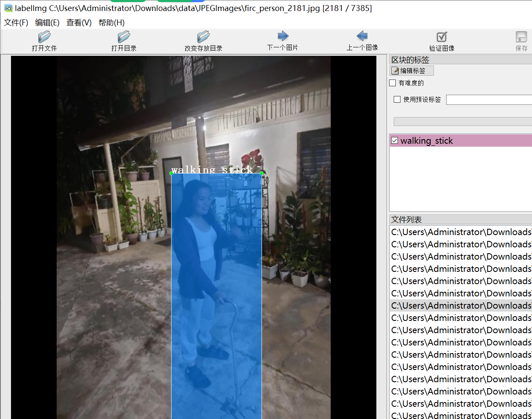
Task: Select the first file path in 文件列表
Action: point(461,232)
